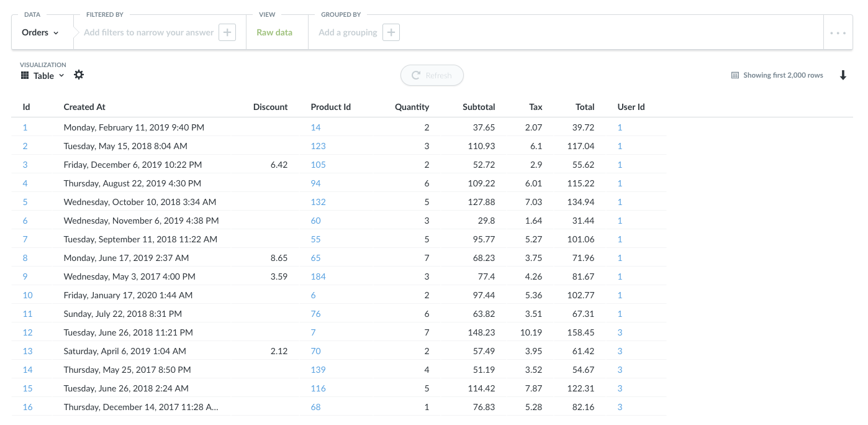Click the filter placeholder text field
Image resolution: width=868 pixels, height=425 pixels.
tap(148, 32)
